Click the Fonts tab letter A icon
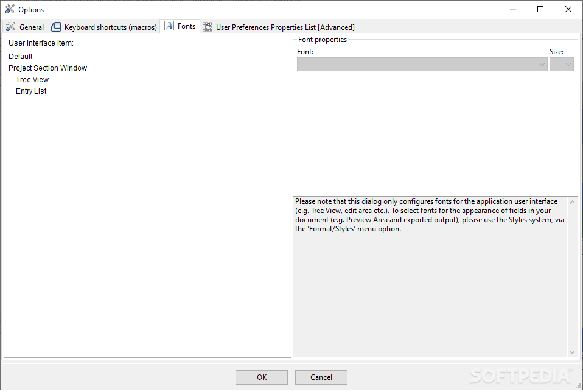Image resolution: width=583 pixels, height=392 pixels. pos(169,26)
